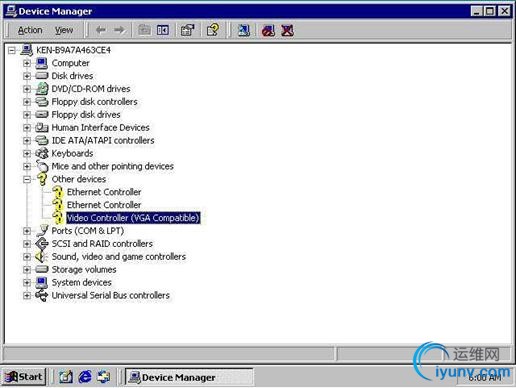Click the Universal Serial Bus controllers icon

point(42,295)
